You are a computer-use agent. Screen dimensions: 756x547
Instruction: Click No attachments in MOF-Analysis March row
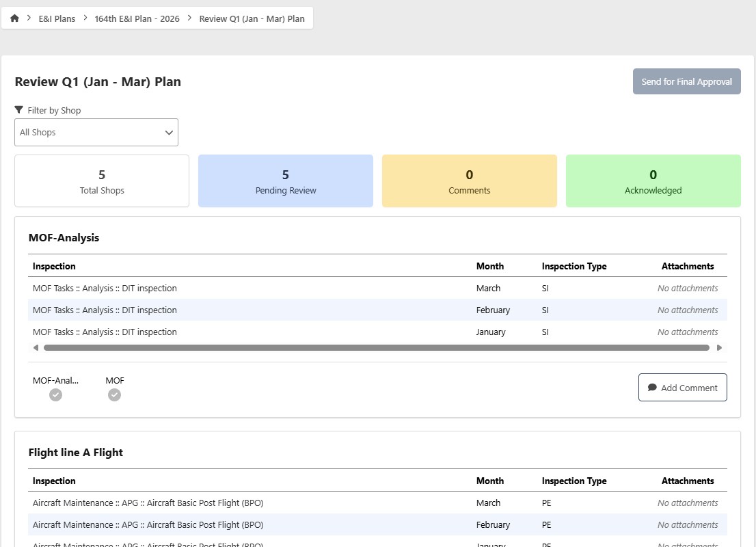(688, 288)
